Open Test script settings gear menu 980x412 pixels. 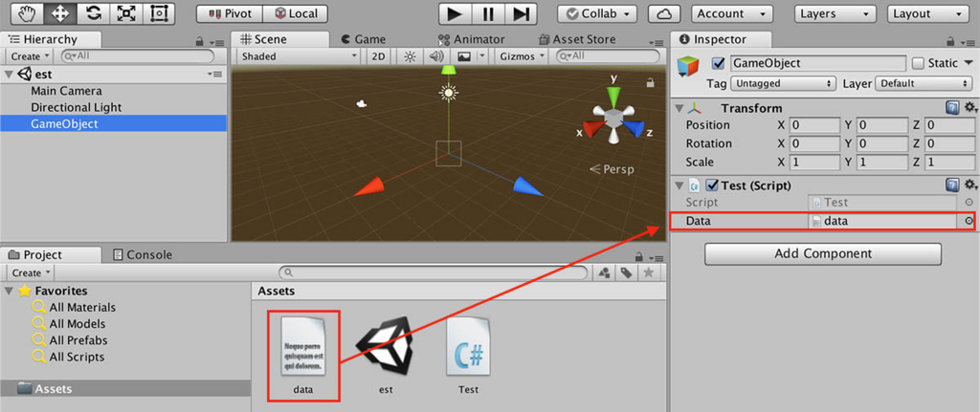click(x=970, y=184)
